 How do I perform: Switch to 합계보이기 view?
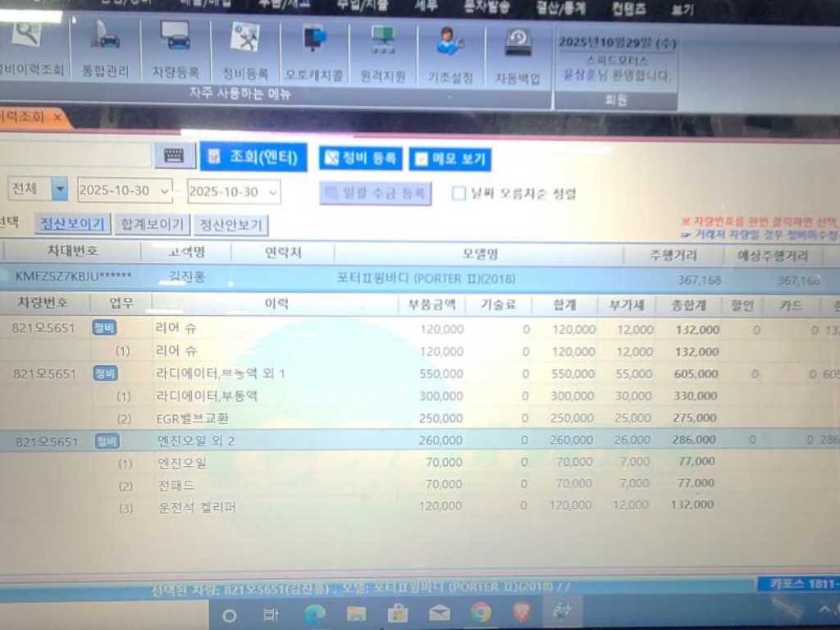[x=153, y=225]
